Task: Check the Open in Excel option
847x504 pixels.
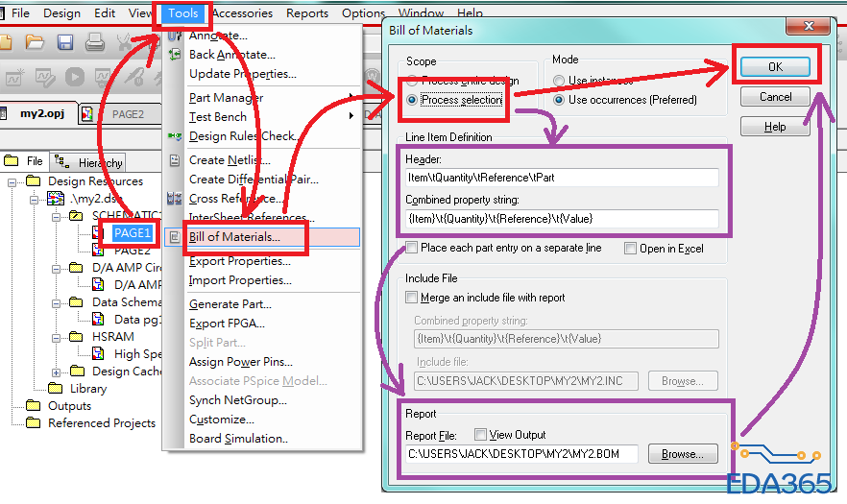Action: click(x=630, y=248)
